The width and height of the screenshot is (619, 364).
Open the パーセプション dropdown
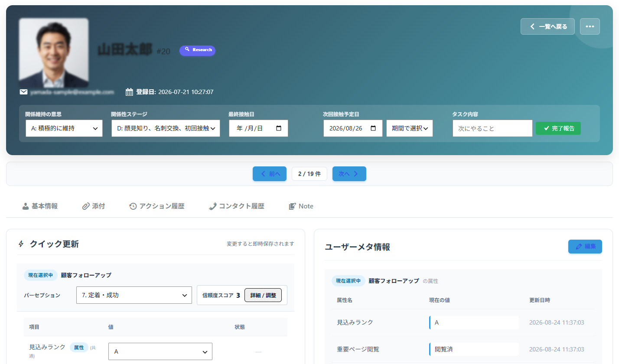pos(134,295)
